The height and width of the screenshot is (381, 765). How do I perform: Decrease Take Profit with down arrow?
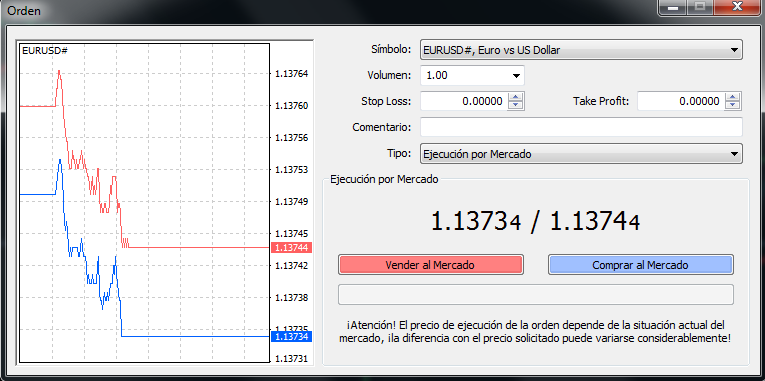coord(733,105)
